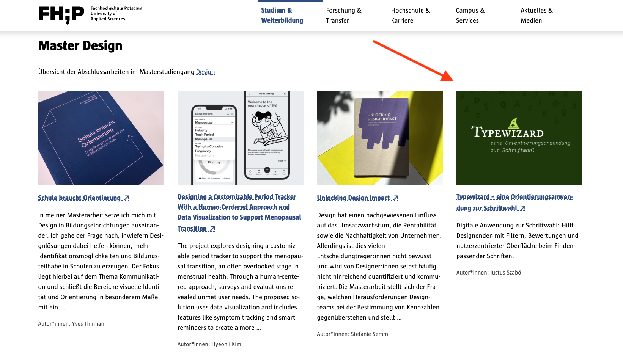
Task: Click external-link arrow after Unlocking Design Impact
Action: tap(396, 198)
